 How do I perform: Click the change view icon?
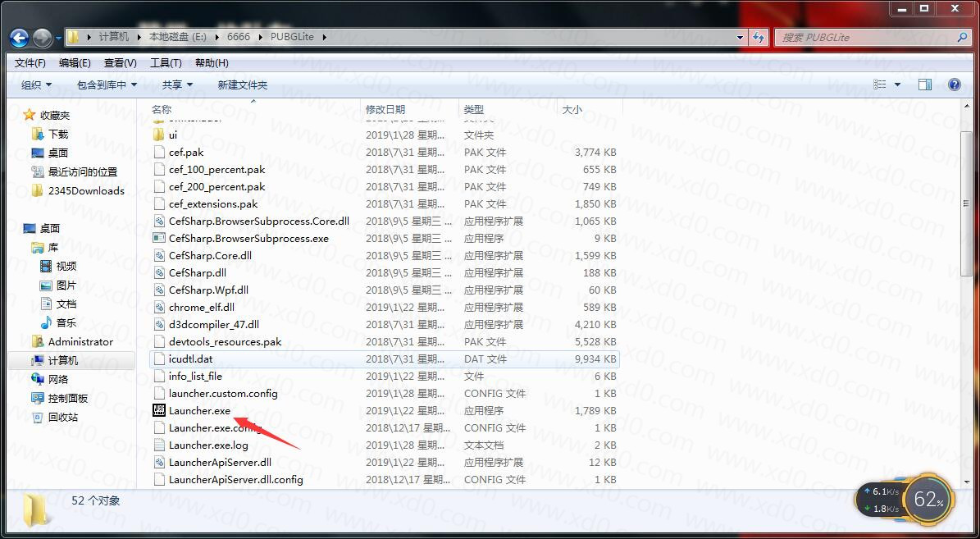(x=880, y=85)
